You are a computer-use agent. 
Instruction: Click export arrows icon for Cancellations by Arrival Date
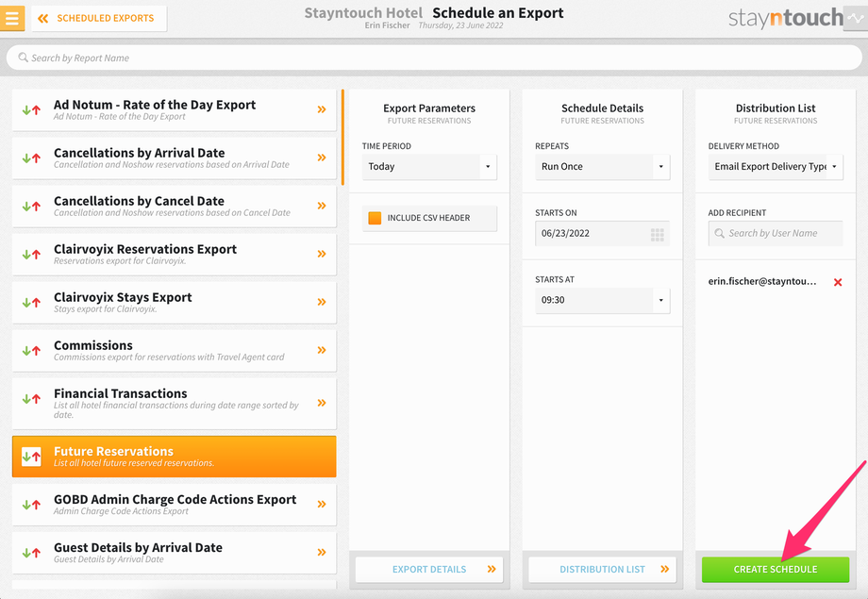click(31, 158)
